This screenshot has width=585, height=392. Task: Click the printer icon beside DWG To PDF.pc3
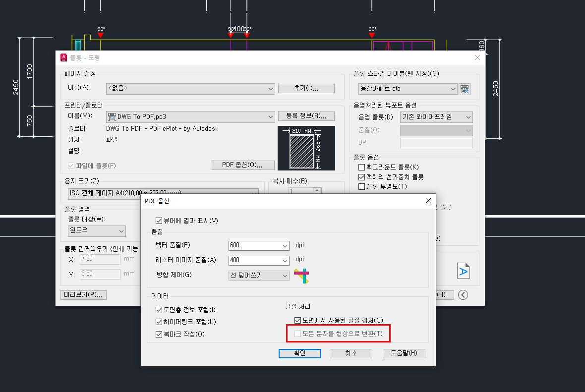point(112,117)
